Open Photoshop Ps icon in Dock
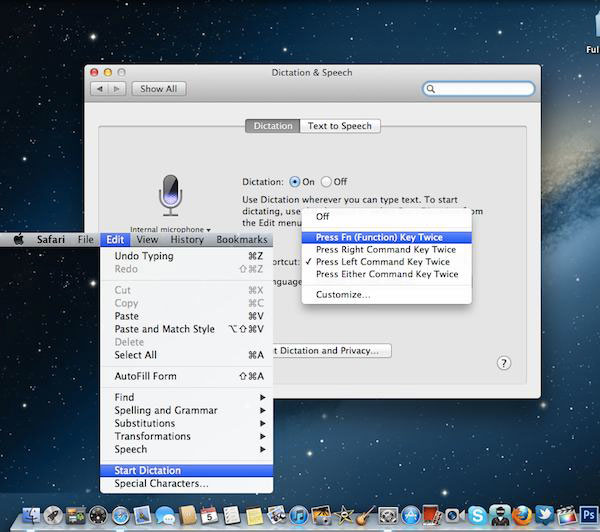The height and width of the screenshot is (532, 600). 589,515
